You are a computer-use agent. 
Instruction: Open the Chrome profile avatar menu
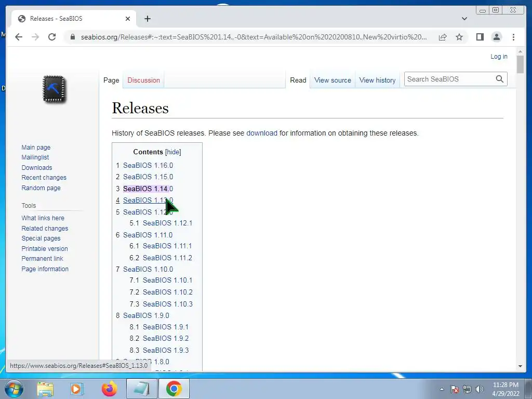[497, 37]
